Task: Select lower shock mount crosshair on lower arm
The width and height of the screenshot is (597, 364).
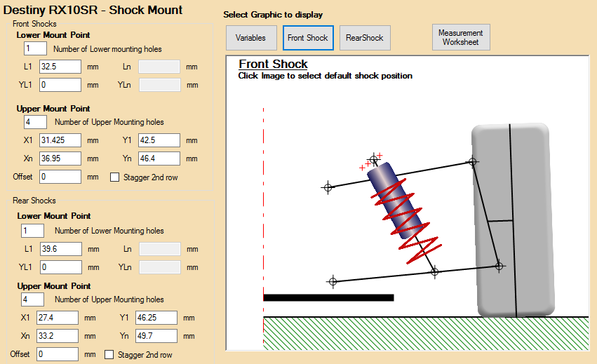Action: [434, 272]
